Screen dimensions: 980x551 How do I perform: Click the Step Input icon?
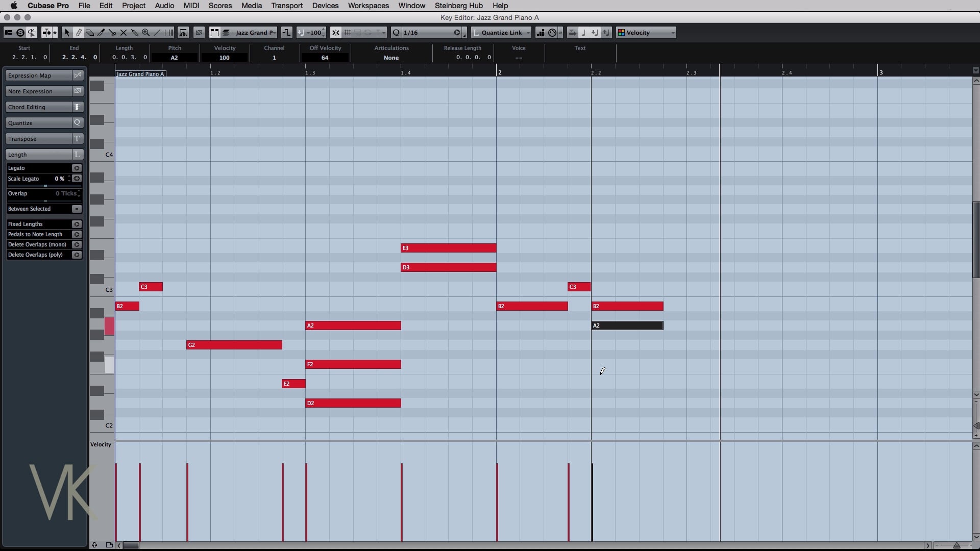(x=541, y=33)
